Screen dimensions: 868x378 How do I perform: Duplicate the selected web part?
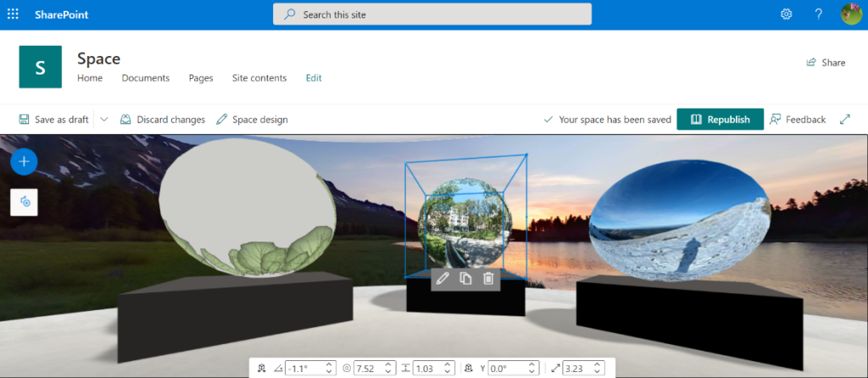tap(465, 279)
